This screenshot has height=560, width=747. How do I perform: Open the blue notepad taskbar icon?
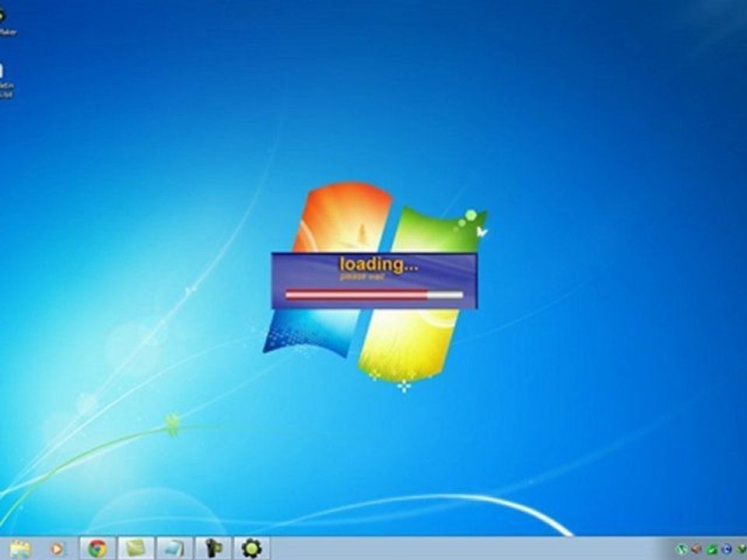pos(174,548)
